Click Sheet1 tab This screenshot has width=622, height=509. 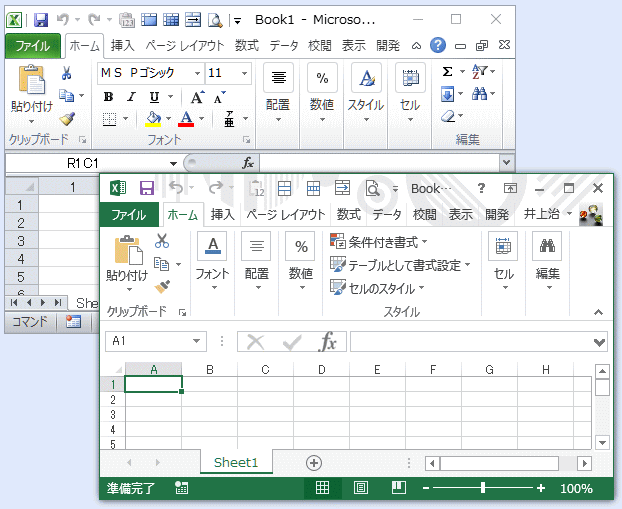(236, 463)
